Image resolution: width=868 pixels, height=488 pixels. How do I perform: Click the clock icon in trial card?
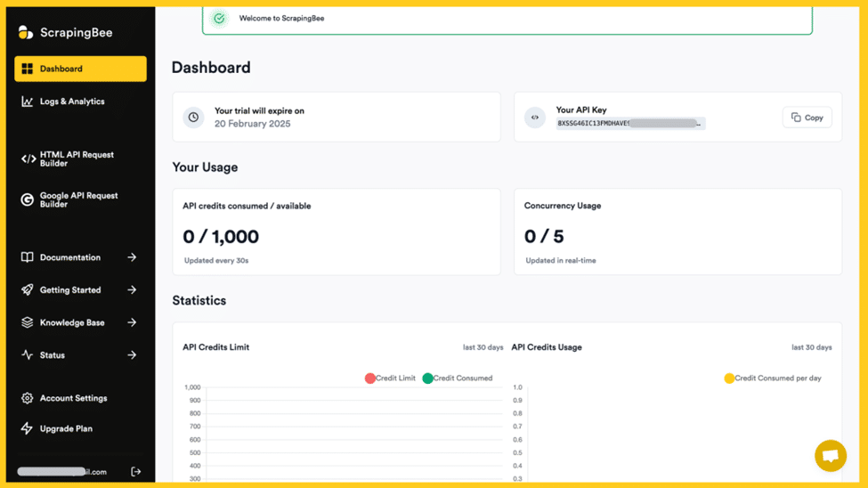point(193,118)
